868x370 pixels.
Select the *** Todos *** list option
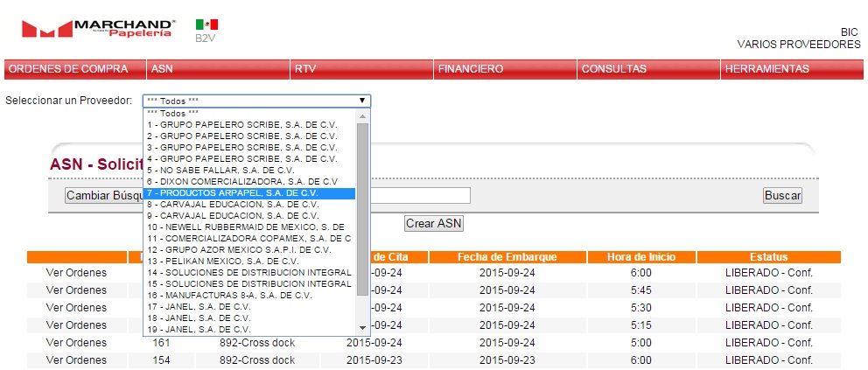pyautogui.click(x=249, y=113)
